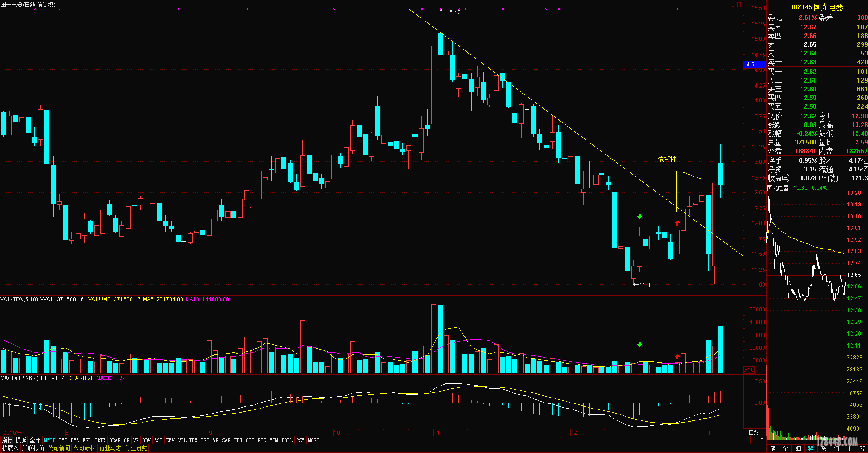Screen dimensions: 868x453
Task: Select the 值 value tab
Action: point(837,448)
